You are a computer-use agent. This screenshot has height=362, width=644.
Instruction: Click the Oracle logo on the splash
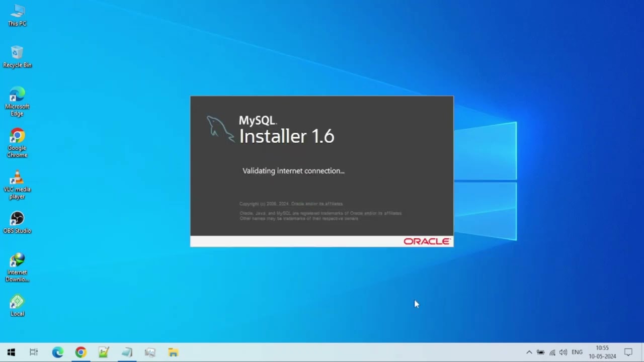tap(427, 241)
